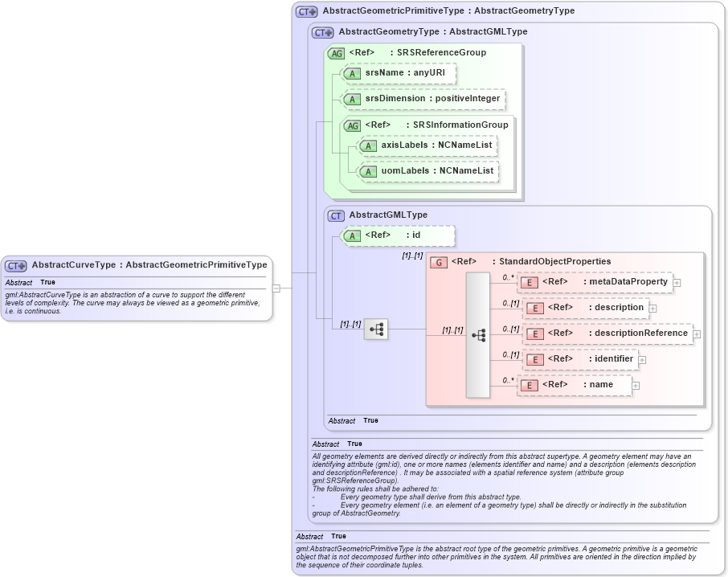728x577 pixels.
Task: Select the <Ref> : id label
Action: pyautogui.click(x=393, y=235)
